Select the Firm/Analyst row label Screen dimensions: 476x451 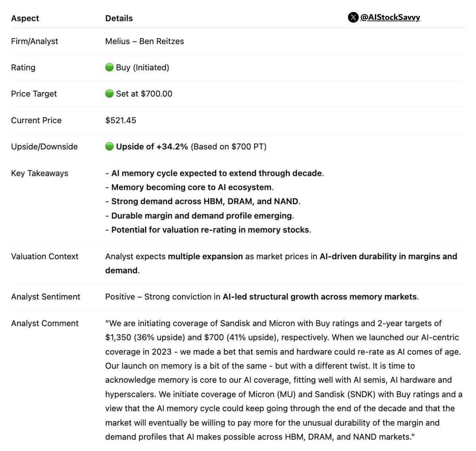click(x=35, y=41)
